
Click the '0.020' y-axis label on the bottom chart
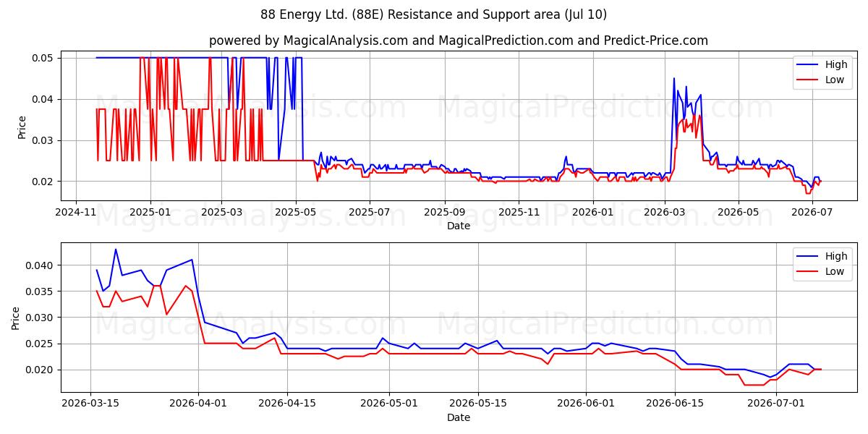click(41, 370)
